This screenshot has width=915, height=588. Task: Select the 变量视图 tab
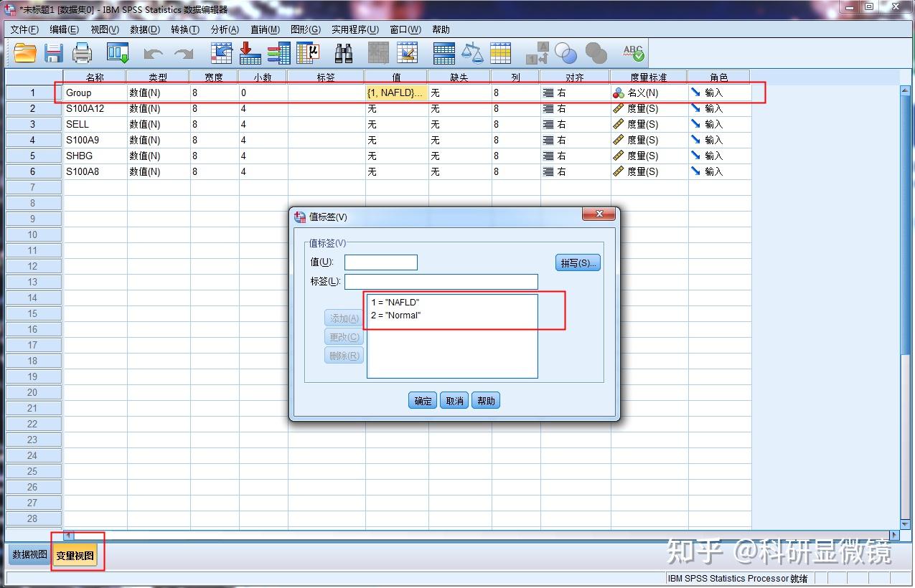click(x=77, y=554)
